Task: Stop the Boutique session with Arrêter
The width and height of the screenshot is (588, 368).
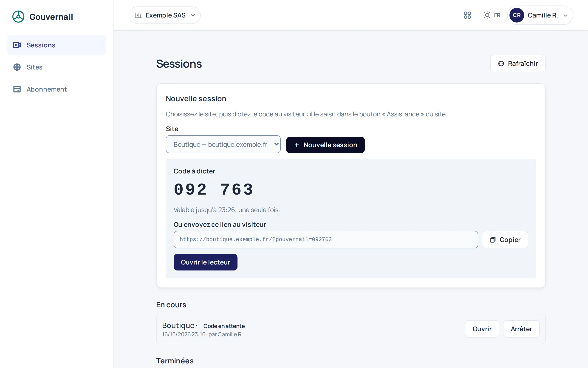Action: tap(521, 329)
